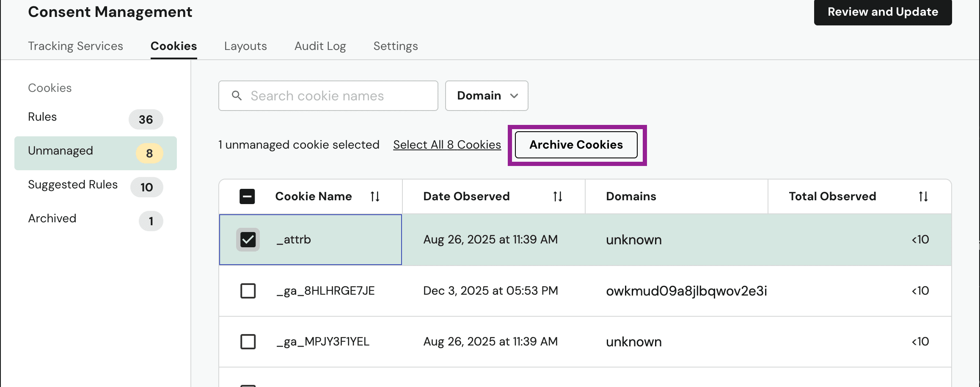Viewport: 980px width, 387px height.
Task: Click the Review and Update button
Action: point(882,12)
